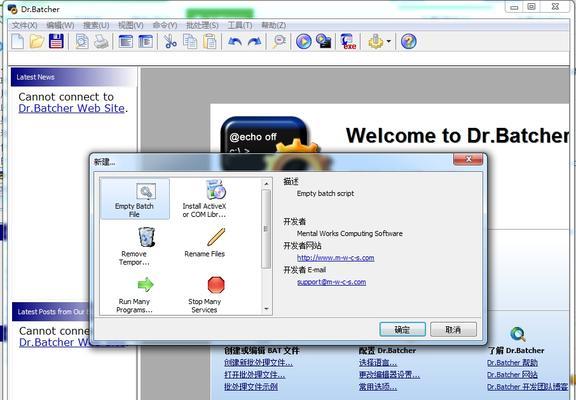Image resolution: width=576 pixels, height=400 pixels.
Task: Click the Run batch play icon
Action: (304, 41)
